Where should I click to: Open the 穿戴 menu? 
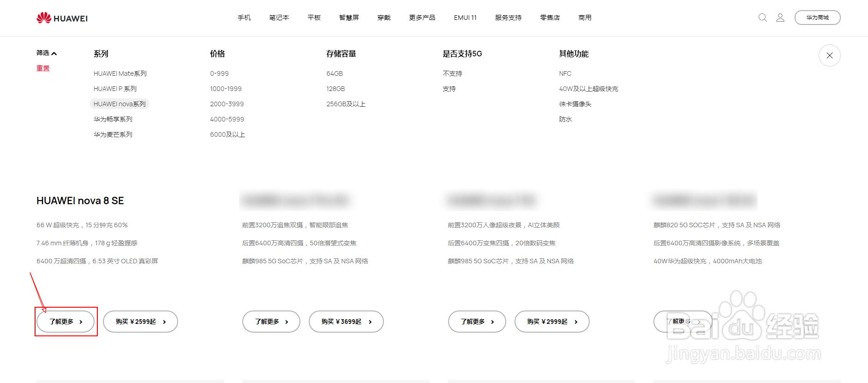click(384, 18)
